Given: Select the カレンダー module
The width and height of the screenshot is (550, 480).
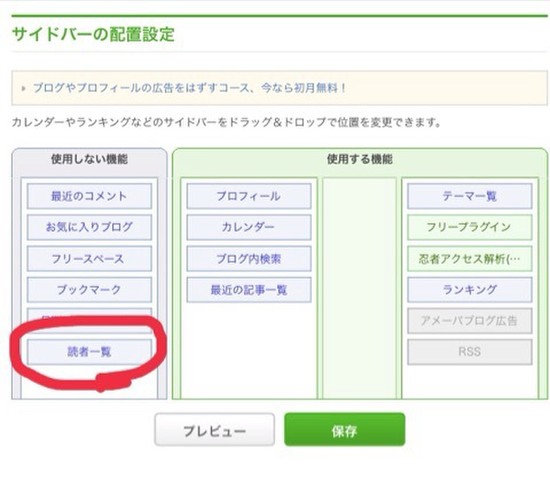Looking at the screenshot, I should (x=249, y=227).
